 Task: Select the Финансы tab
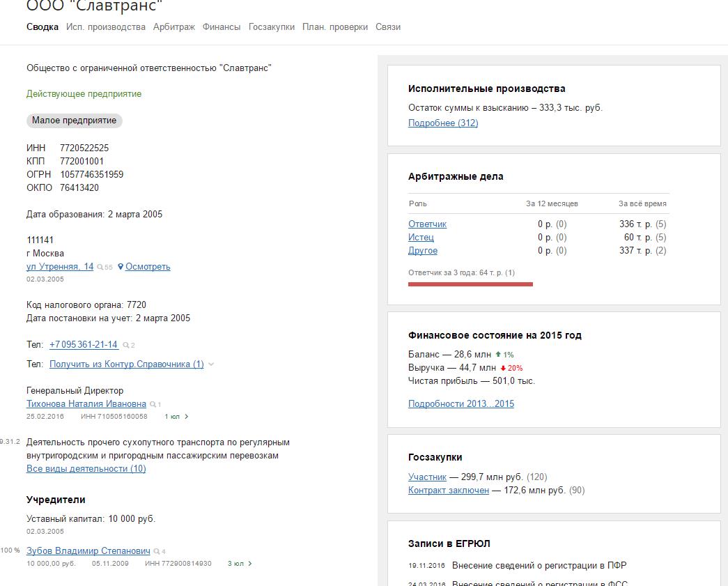pos(222,27)
